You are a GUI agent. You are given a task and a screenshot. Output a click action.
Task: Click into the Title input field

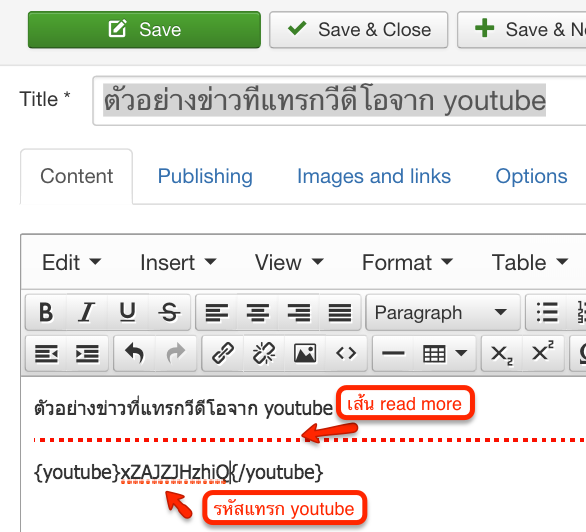(339, 101)
